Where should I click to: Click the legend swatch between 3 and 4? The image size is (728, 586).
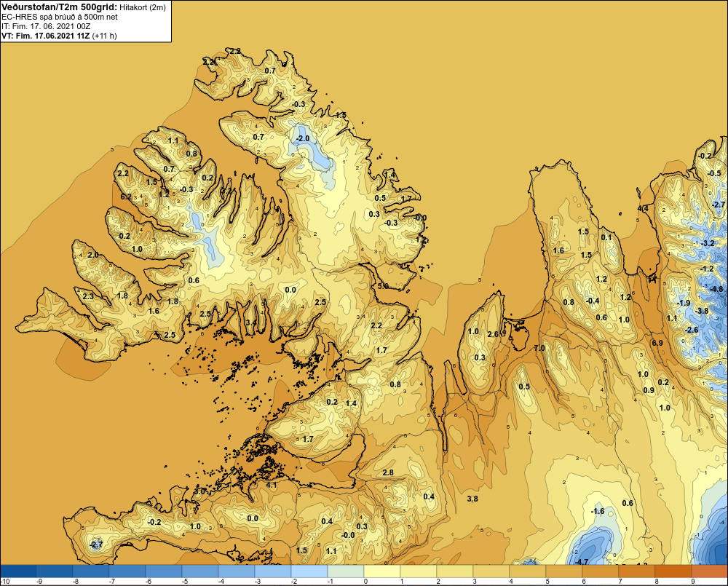pos(491,570)
